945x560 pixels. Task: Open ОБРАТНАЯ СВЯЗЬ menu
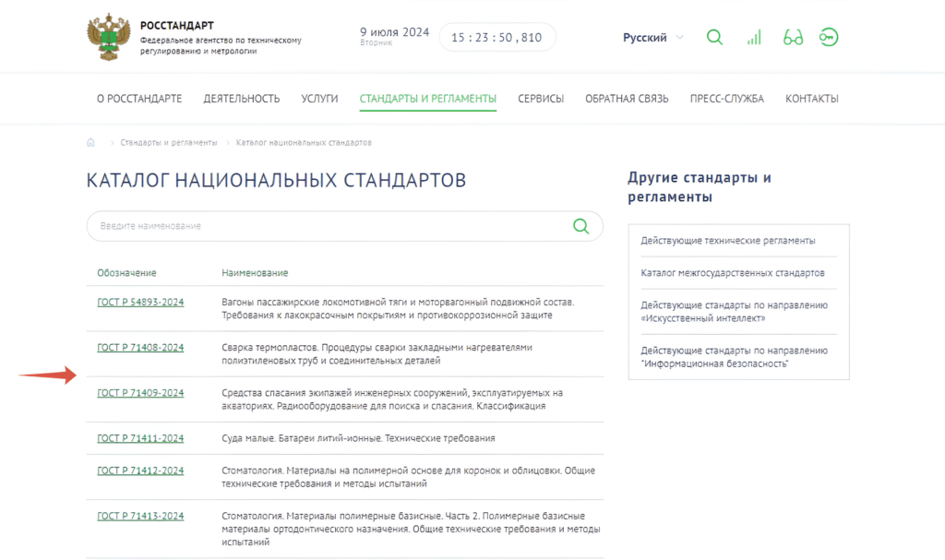(x=627, y=99)
